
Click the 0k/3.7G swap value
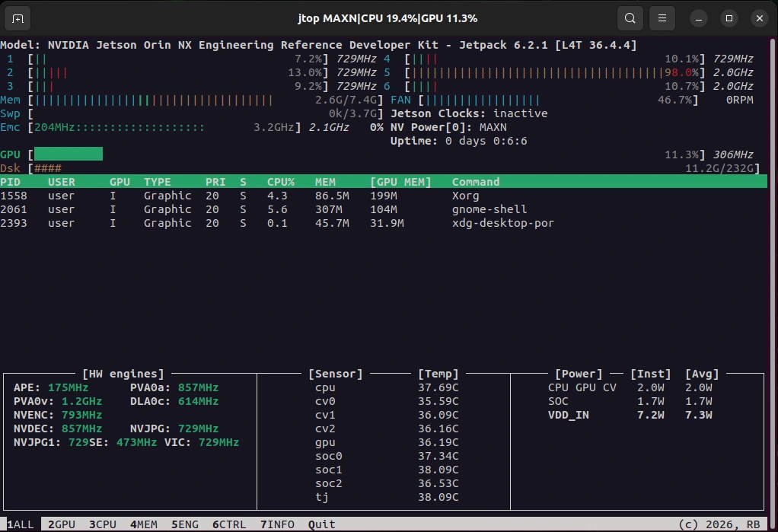click(352, 113)
